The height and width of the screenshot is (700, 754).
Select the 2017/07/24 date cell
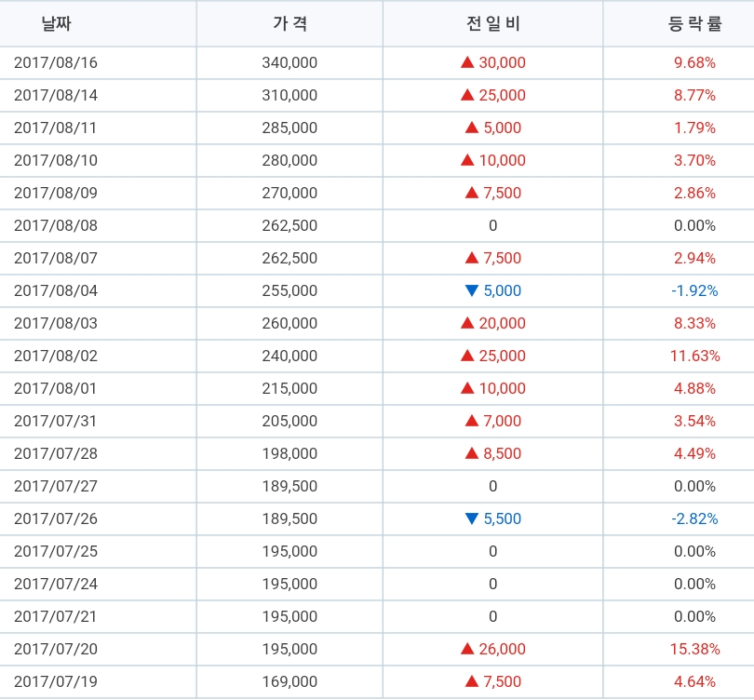point(56,584)
